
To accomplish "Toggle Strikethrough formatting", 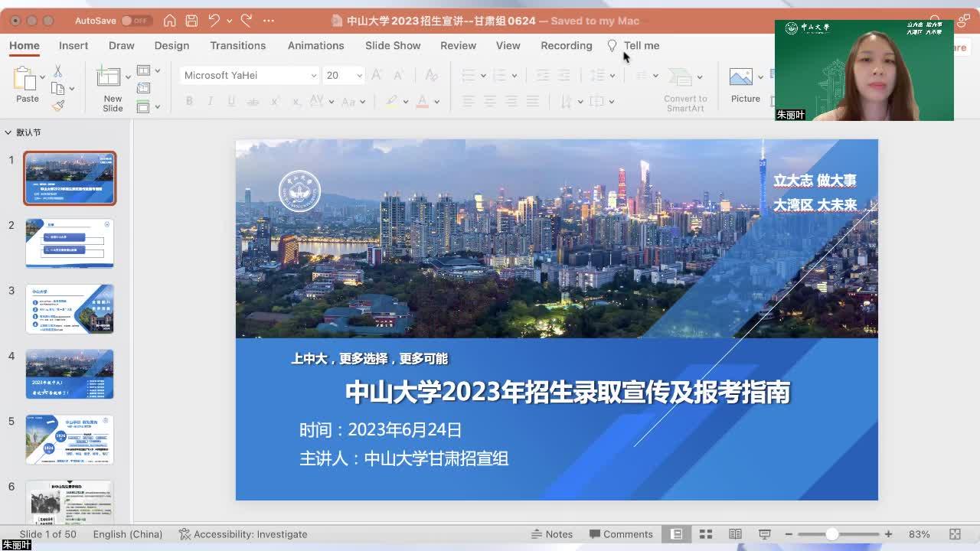I will 253,101.
